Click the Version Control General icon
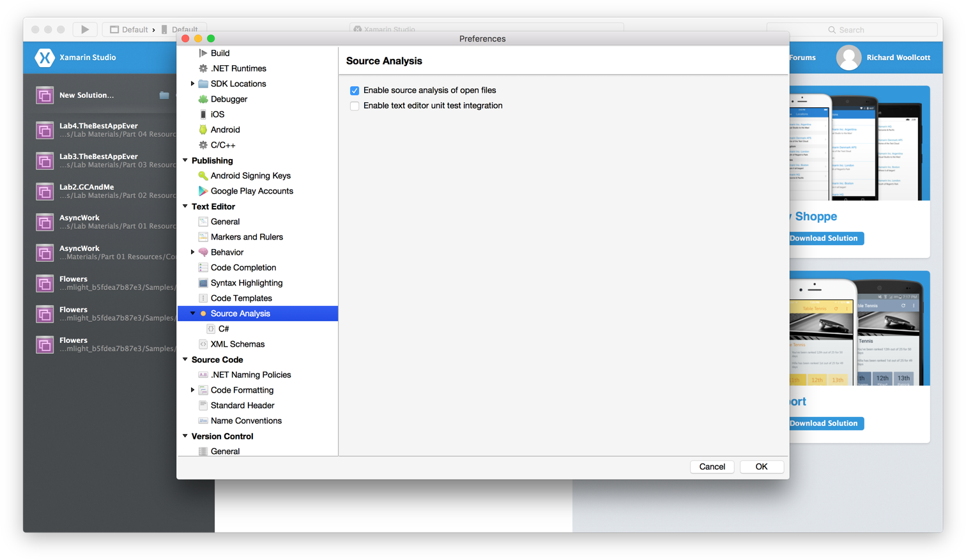 click(x=203, y=451)
